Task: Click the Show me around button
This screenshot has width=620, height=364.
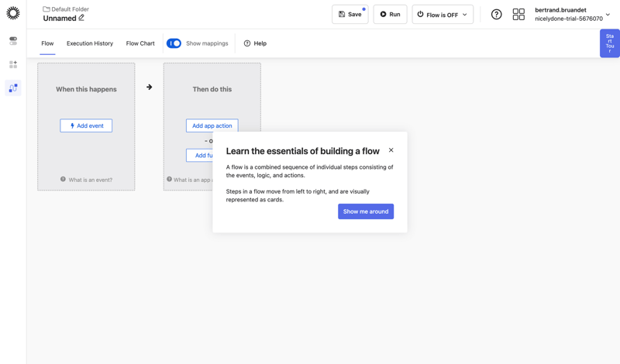Action: 366,211
